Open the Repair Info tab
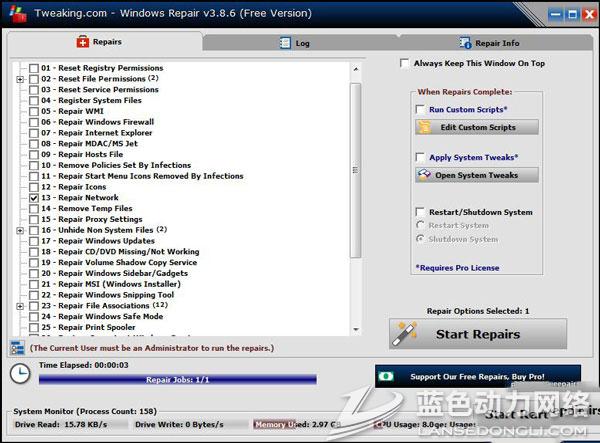The image size is (600, 443). point(490,43)
